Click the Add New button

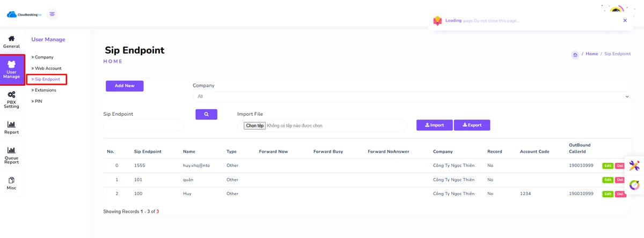coord(125,86)
